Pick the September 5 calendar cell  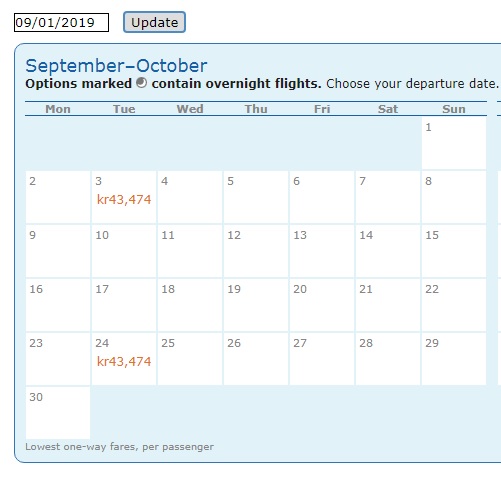[x=256, y=197]
